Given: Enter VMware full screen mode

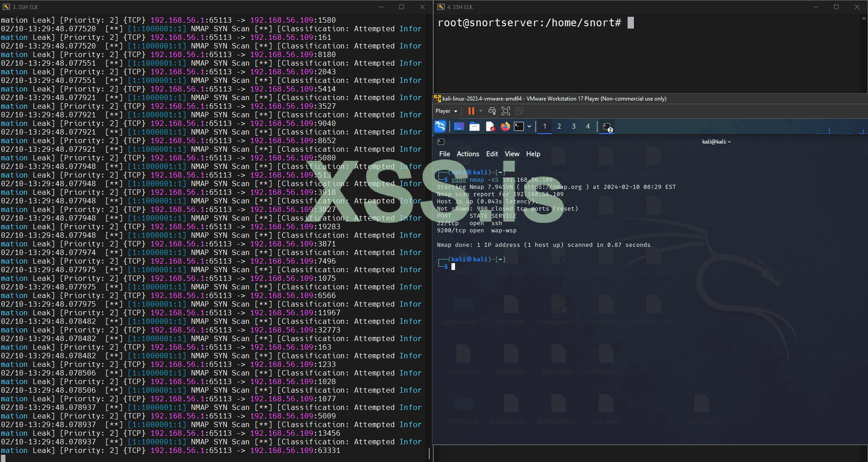Looking at the screenshot, I should [506, 111].
